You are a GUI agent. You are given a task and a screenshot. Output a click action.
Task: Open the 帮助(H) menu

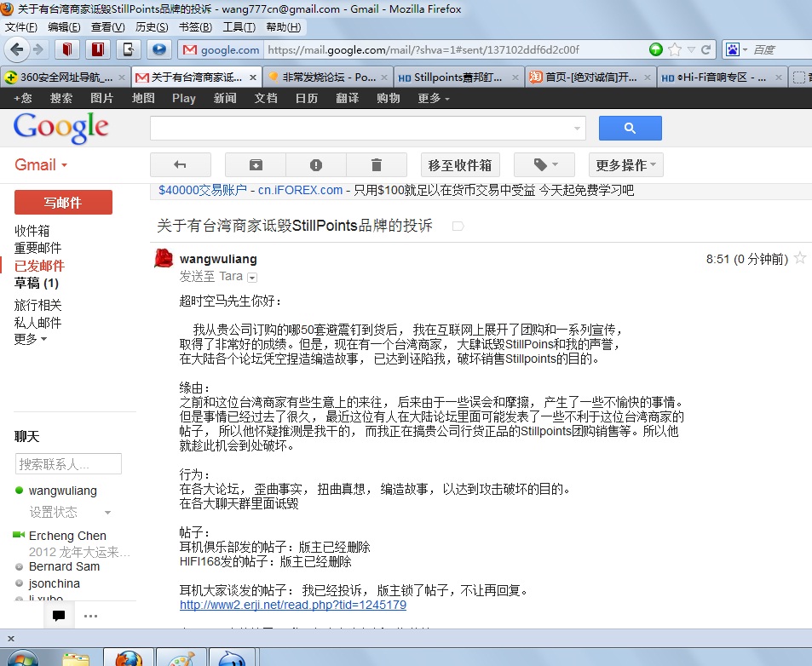coord(283,27)
